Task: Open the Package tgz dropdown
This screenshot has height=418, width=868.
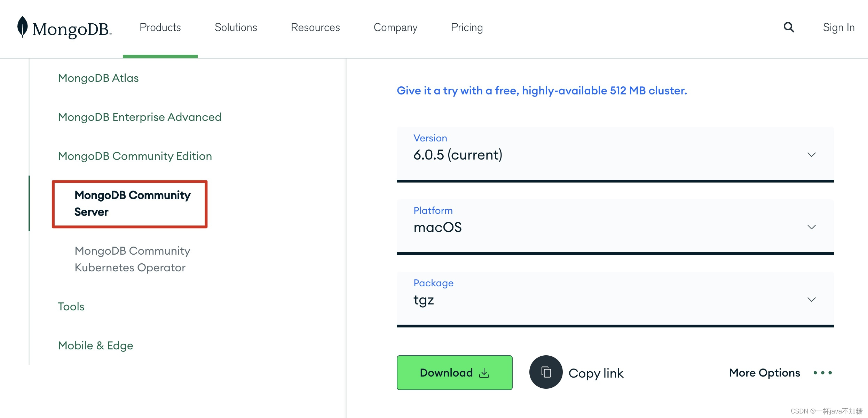Action: pyautogui.click(x=615, y=299)
